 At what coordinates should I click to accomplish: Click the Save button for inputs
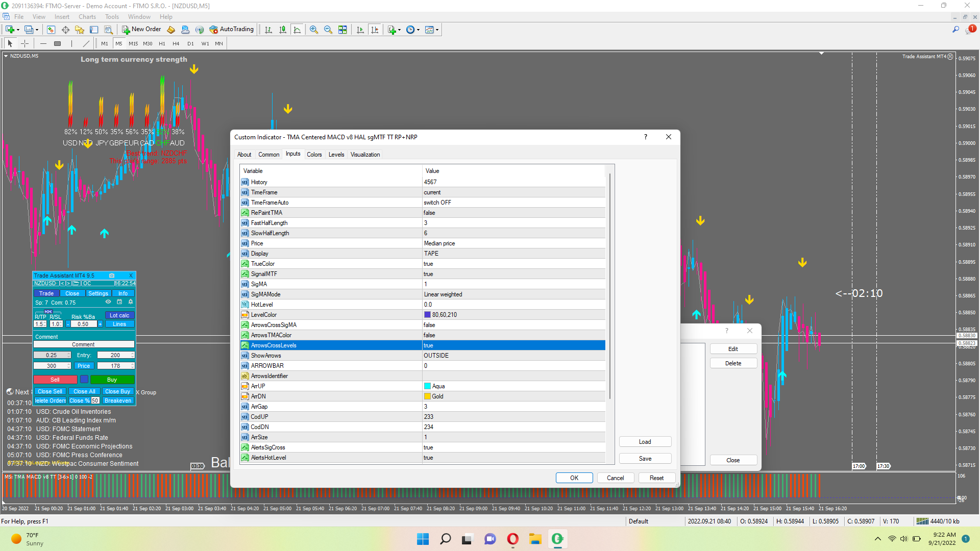pos(645,459)
